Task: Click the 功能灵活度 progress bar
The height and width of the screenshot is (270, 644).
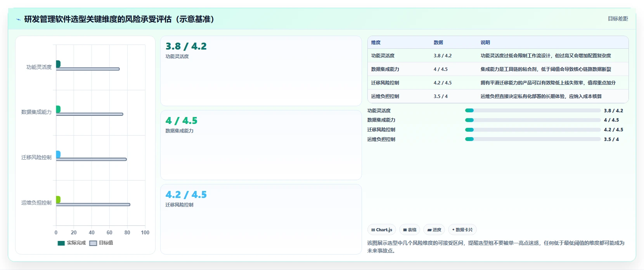Action: click(x=533, y=110)
